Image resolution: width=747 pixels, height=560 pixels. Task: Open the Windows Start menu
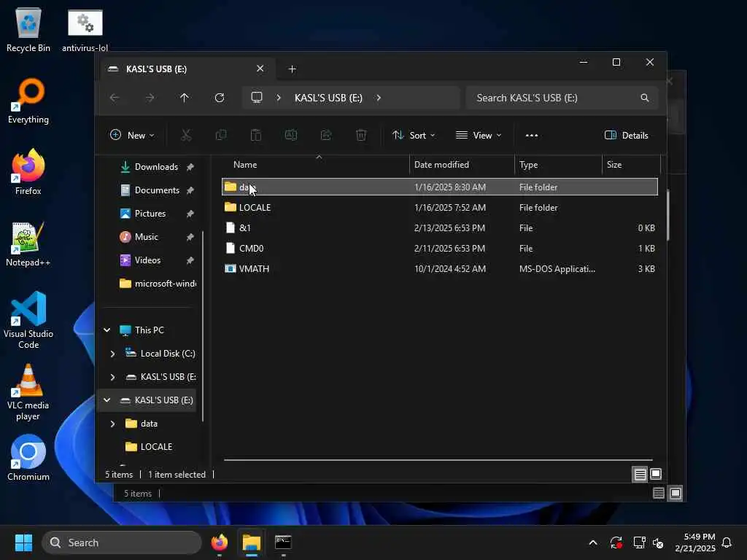[23, 542]
